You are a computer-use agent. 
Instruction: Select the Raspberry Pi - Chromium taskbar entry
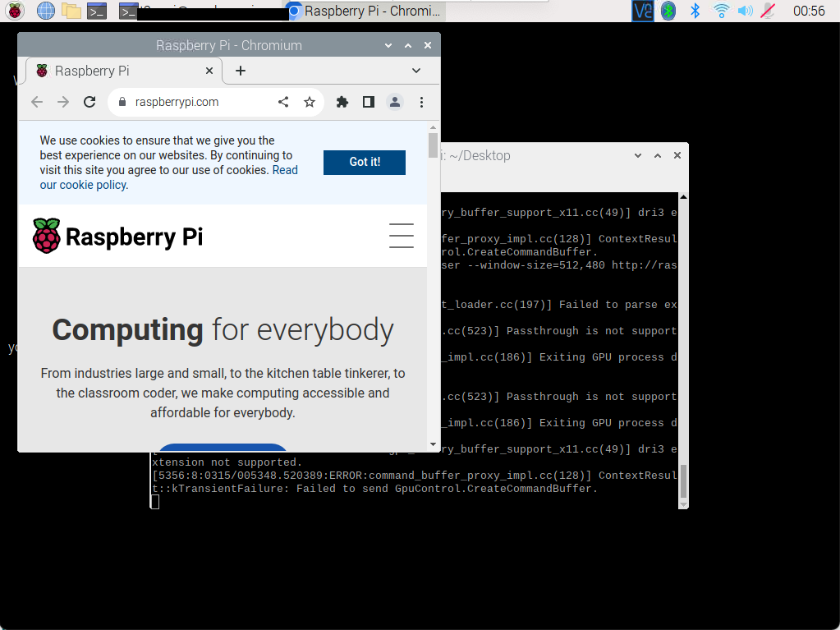pyautogui.click(x=365, y=11)
